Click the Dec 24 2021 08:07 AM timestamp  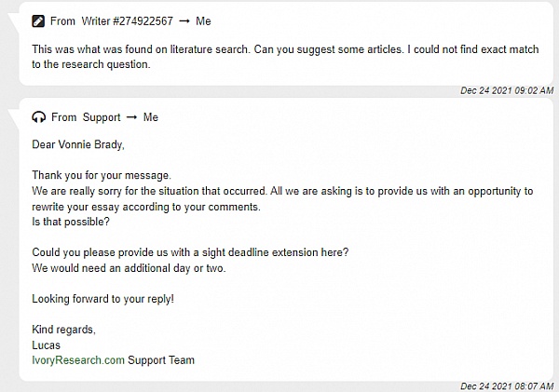pyautogui.click(x=507, y=386)
